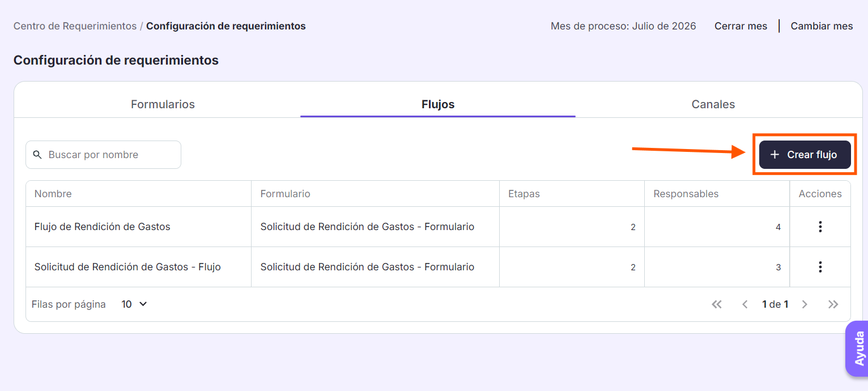The width and height of the screenshot is (868, 391).
Task: Click the plus icon on Crear flujo
Action: (x=775, y=155)
